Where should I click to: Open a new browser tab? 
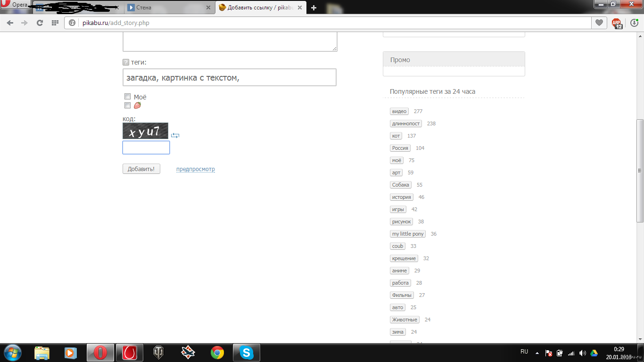[x=314, y=8]
